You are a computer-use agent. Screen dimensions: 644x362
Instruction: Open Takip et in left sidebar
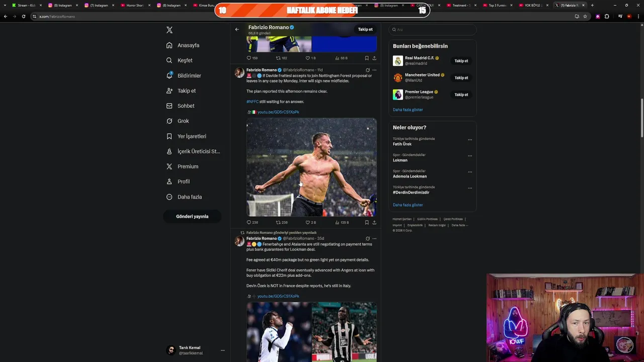181,91
